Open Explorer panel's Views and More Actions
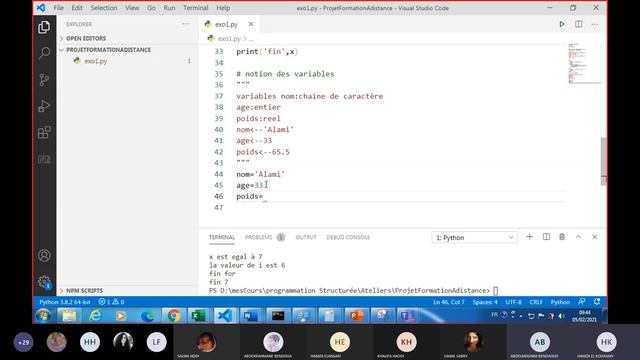 click(186, 24)
